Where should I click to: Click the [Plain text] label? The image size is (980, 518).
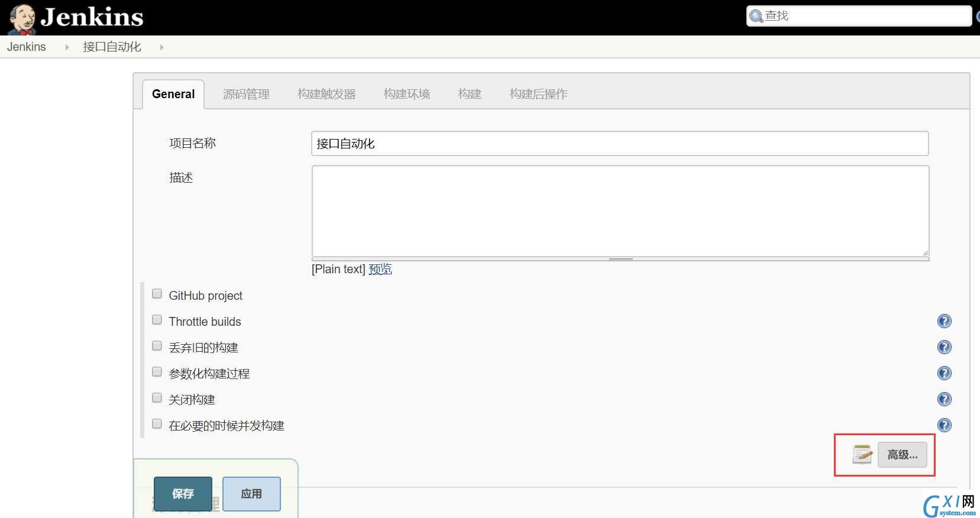click(x=338, y=269)
